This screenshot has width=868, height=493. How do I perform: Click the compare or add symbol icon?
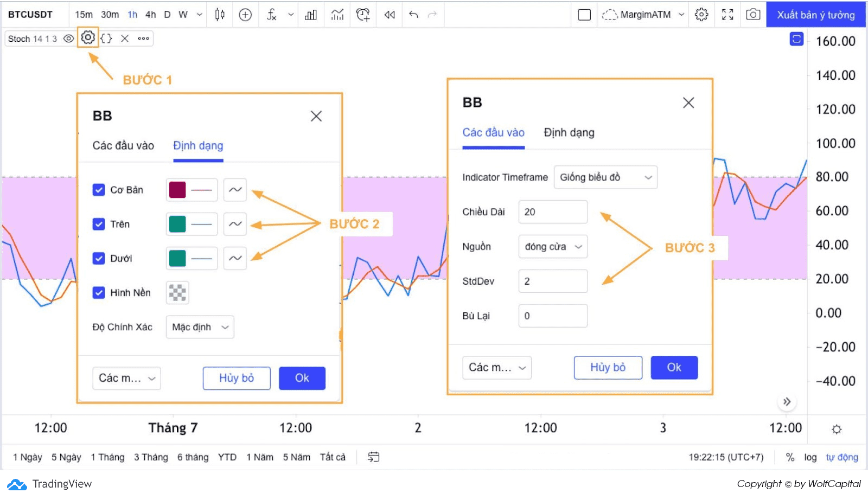[245, 15]
